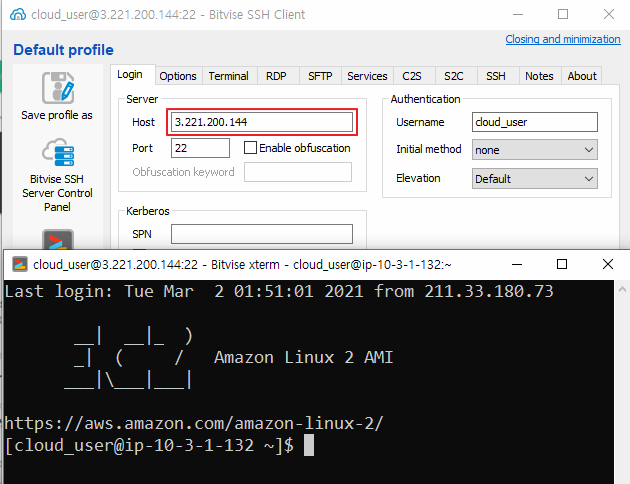
Task: Click the Username input field
Action: coord(534,122)
